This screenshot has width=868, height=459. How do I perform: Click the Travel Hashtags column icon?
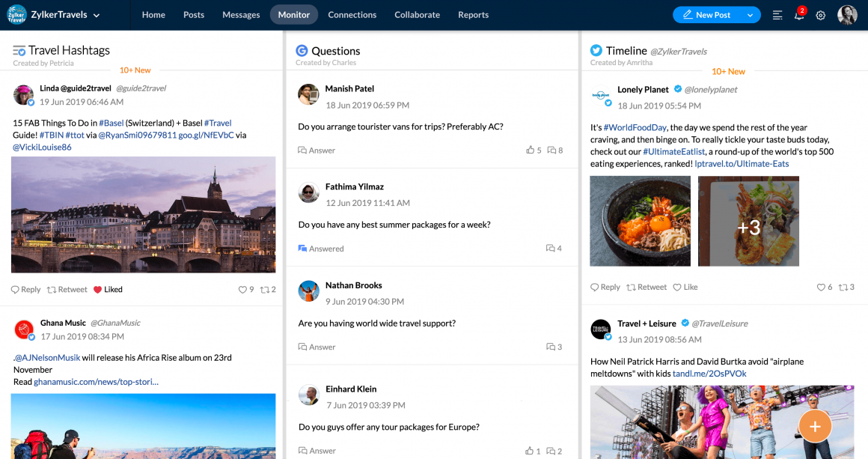(x=19, y=51)
